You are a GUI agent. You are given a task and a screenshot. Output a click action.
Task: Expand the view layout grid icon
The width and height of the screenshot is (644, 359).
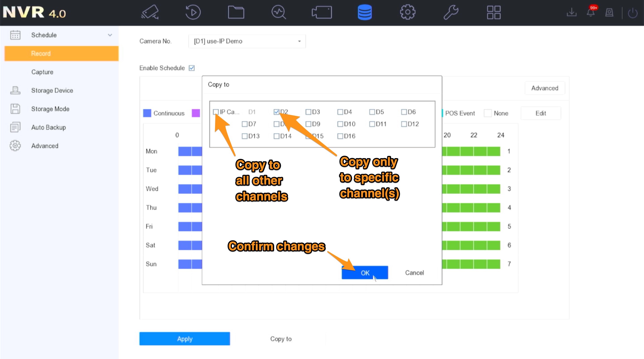point(494,12)
